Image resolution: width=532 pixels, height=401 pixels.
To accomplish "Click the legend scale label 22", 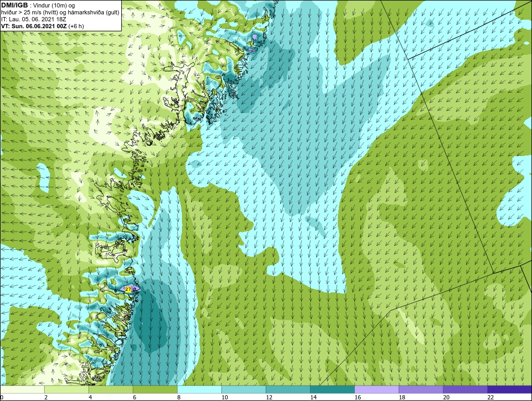I will 491,398.
